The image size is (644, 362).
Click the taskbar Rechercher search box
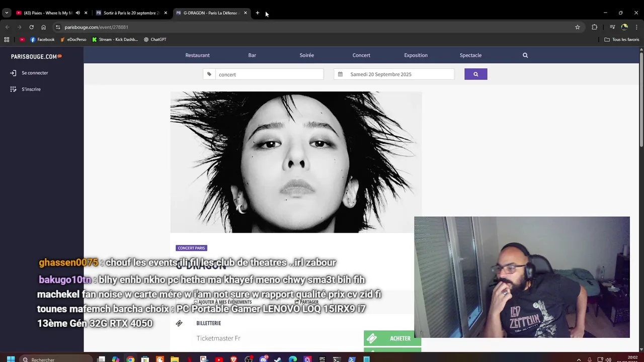click(x=55, y=359)
